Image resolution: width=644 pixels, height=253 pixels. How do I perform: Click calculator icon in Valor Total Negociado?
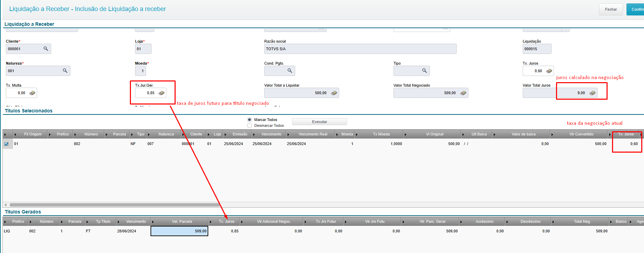463,93
